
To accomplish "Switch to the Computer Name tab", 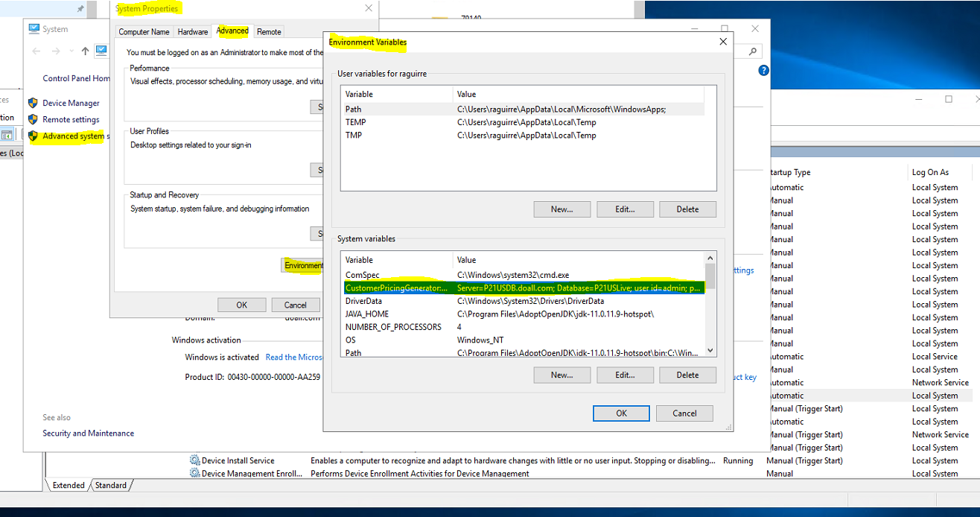I will [144, 32].
